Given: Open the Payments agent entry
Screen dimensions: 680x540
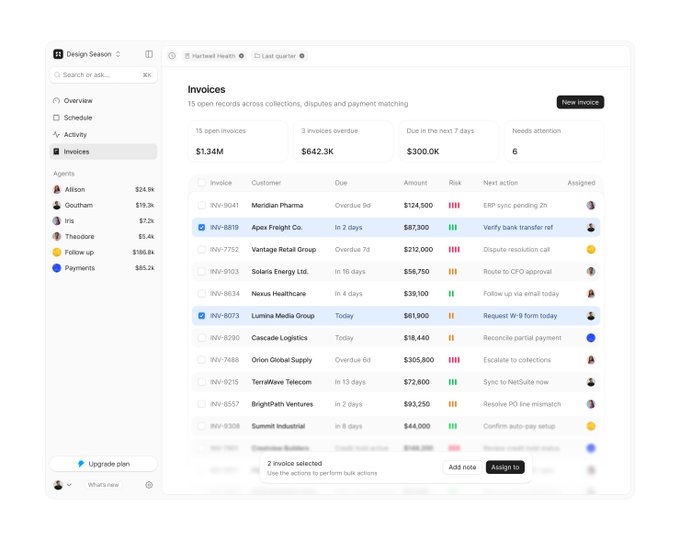Looking at the screenshot, I should 103,268.
